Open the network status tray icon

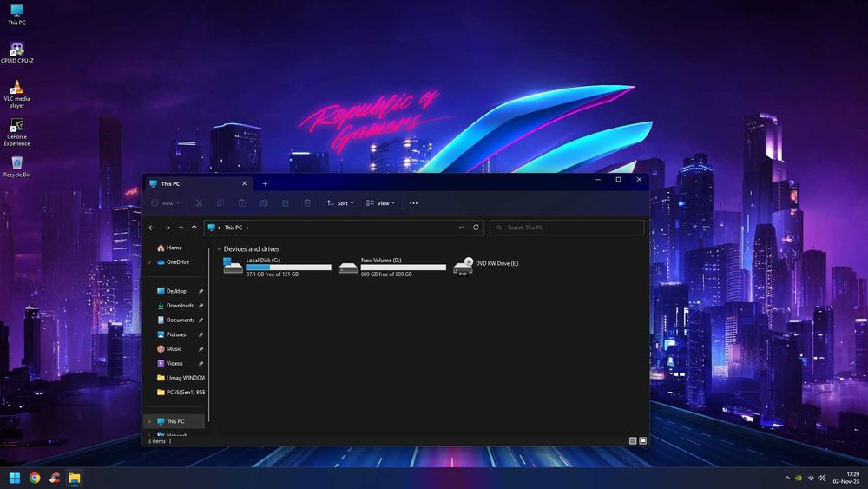click(x=811, y=478)
